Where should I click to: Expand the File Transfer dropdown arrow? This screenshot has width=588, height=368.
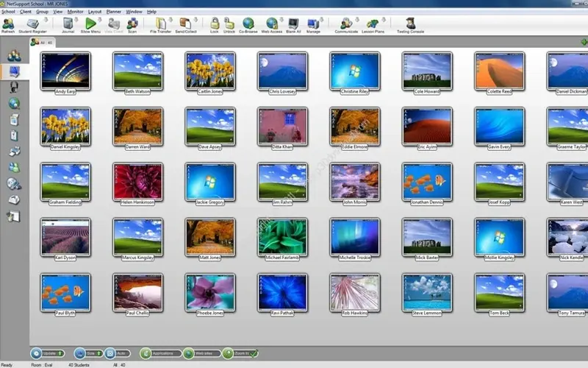pyautogui.click(x=171, y=20)
